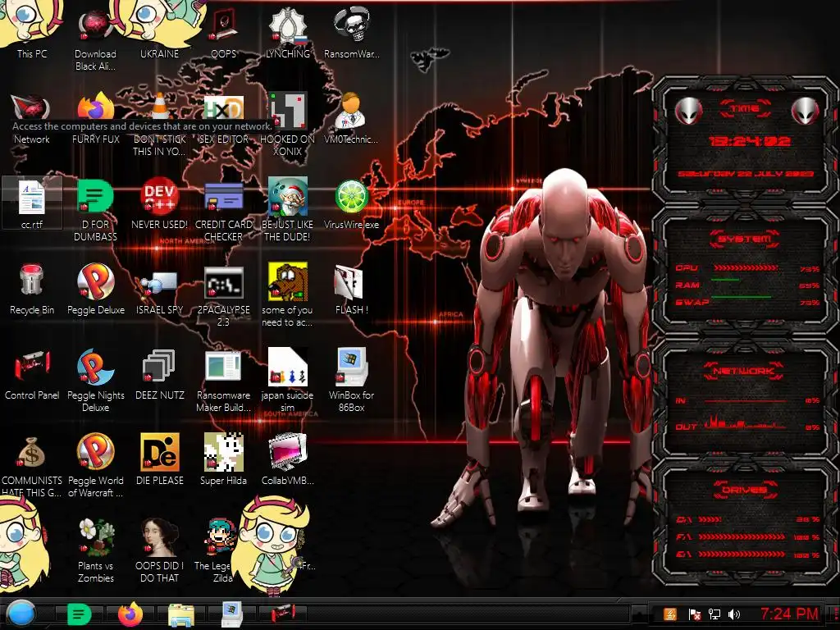Open the network tray icon
The image size is (840, 630).
[714, 614]
